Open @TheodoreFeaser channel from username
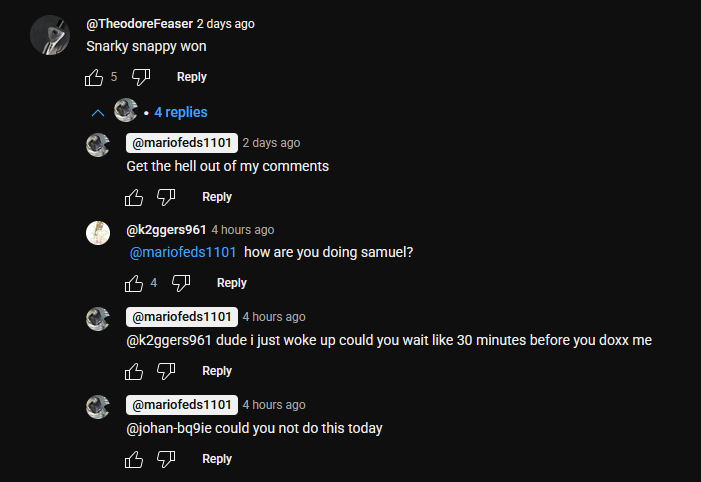The image size is (701, 482). pos(139,23)
